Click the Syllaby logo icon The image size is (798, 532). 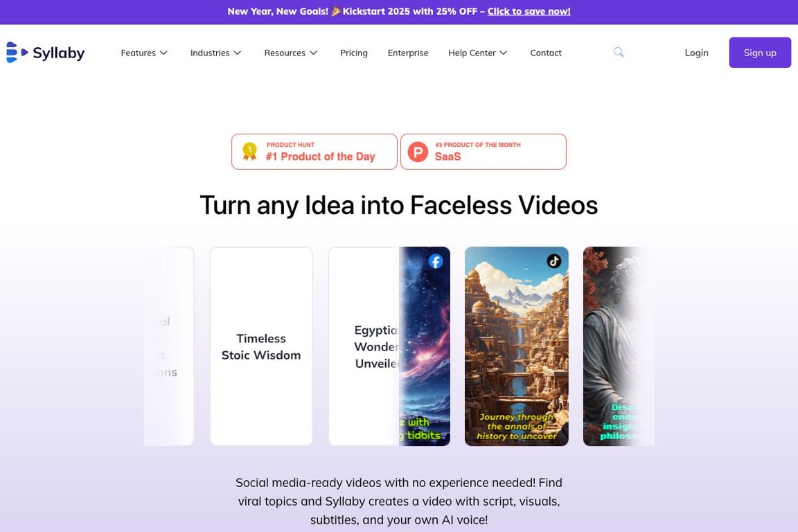click(x=17, y=53)
